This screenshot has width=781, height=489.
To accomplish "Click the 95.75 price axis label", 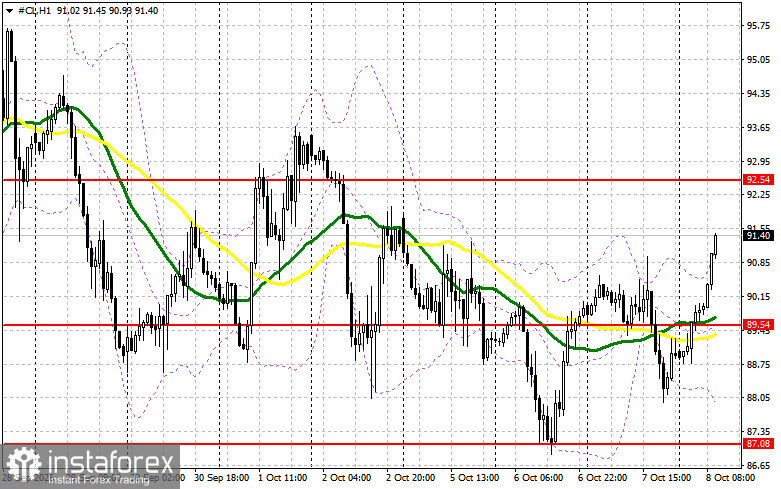I will (757, 26).
